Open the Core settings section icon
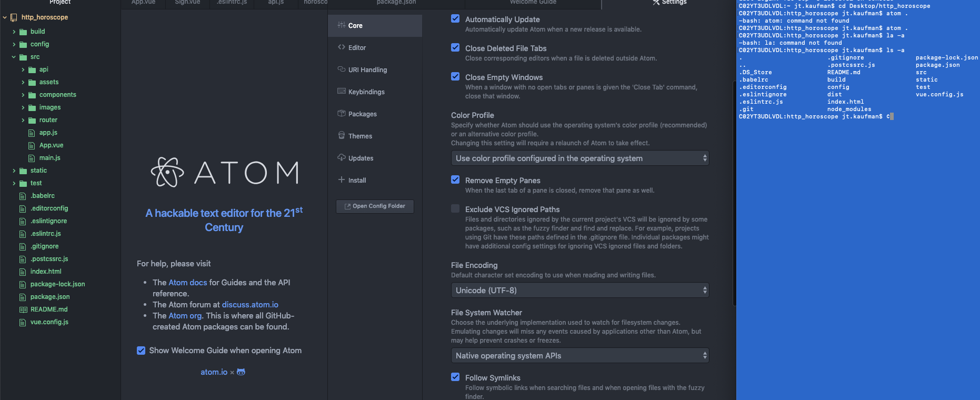 [x=342, y=25]
